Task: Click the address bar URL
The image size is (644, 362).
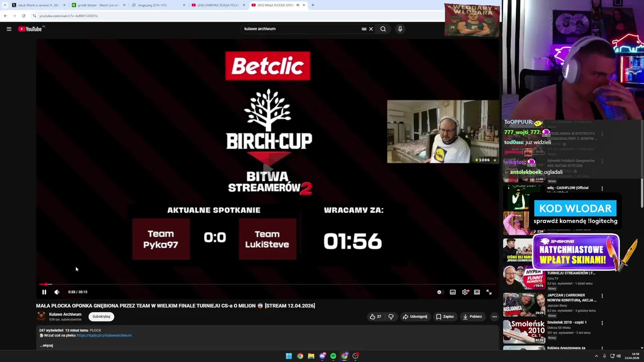Action: pyautogui.click(x=68, y=16)
